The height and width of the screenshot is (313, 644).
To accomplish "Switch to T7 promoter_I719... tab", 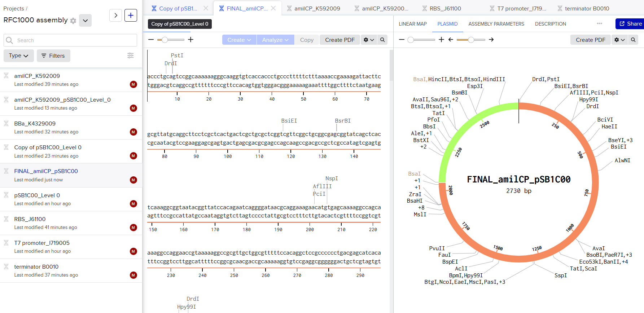I will click(x=518, y=8).
